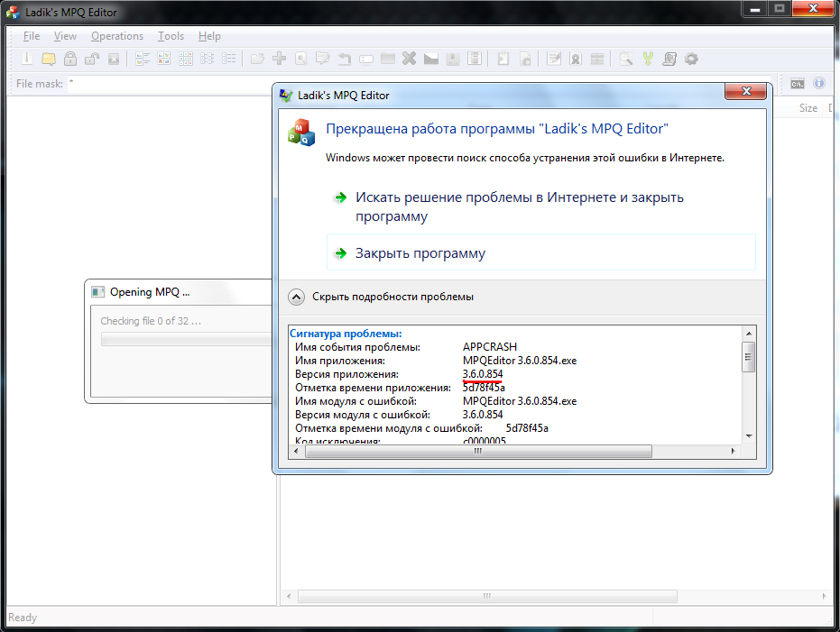Click the certificate ribbon toolbar icon
Image resolution: width=840 pixels, height=632 pixels.
pyautogui.click(x=576, y=59)
